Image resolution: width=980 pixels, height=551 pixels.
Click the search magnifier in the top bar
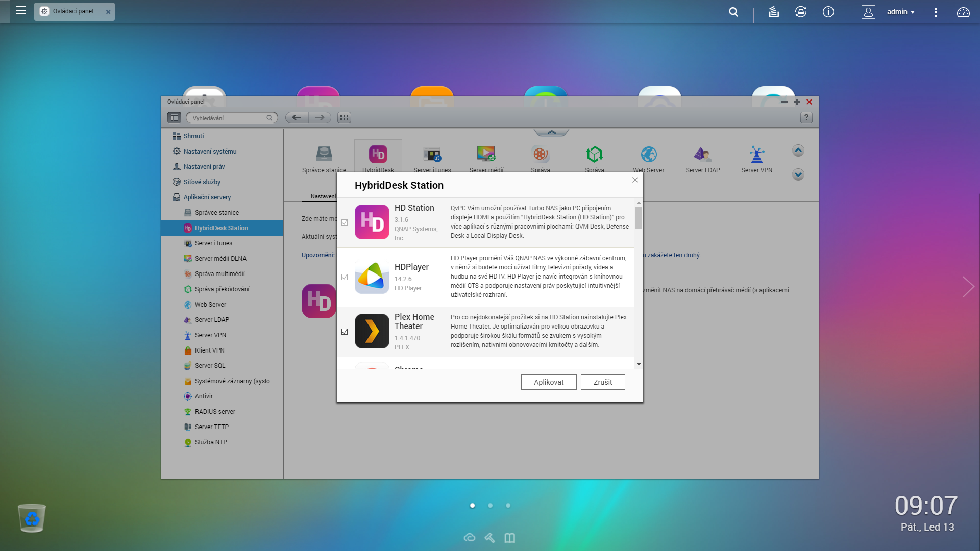(x=733, y=12)
